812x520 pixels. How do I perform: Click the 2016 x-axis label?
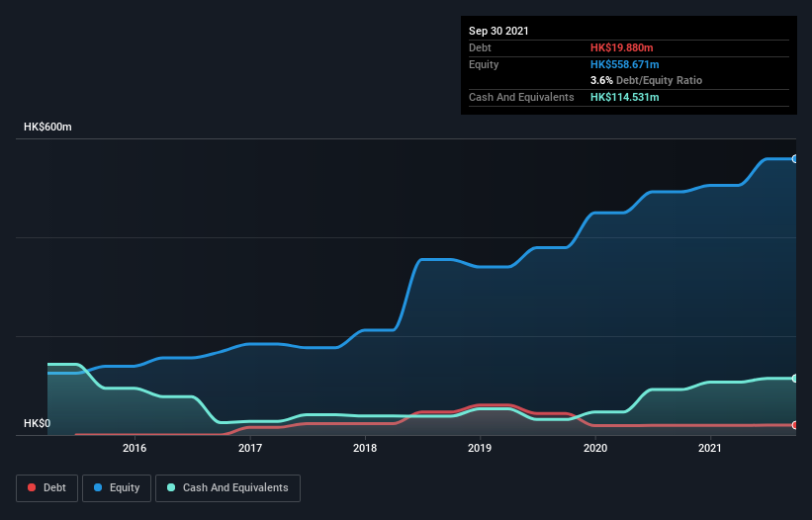coord(135,448)
